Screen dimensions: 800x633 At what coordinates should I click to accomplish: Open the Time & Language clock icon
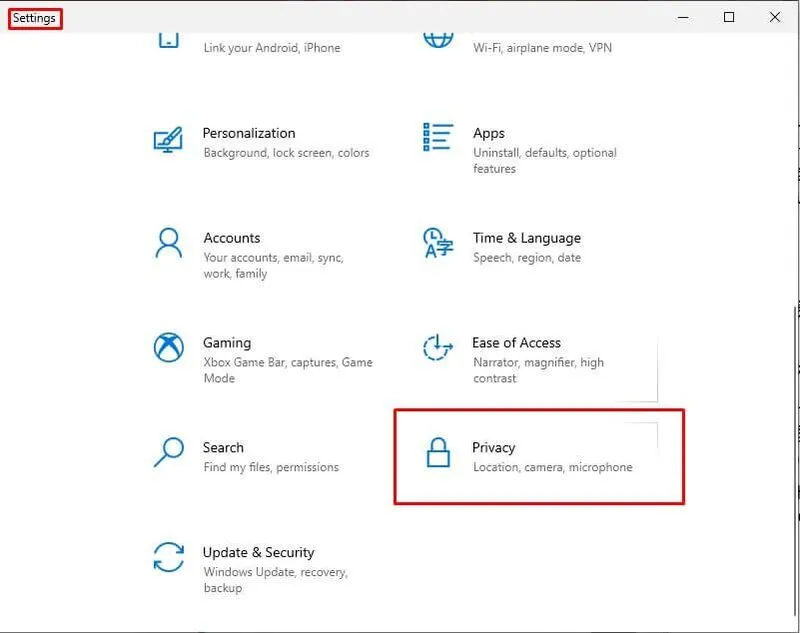(x=438, y=243)
